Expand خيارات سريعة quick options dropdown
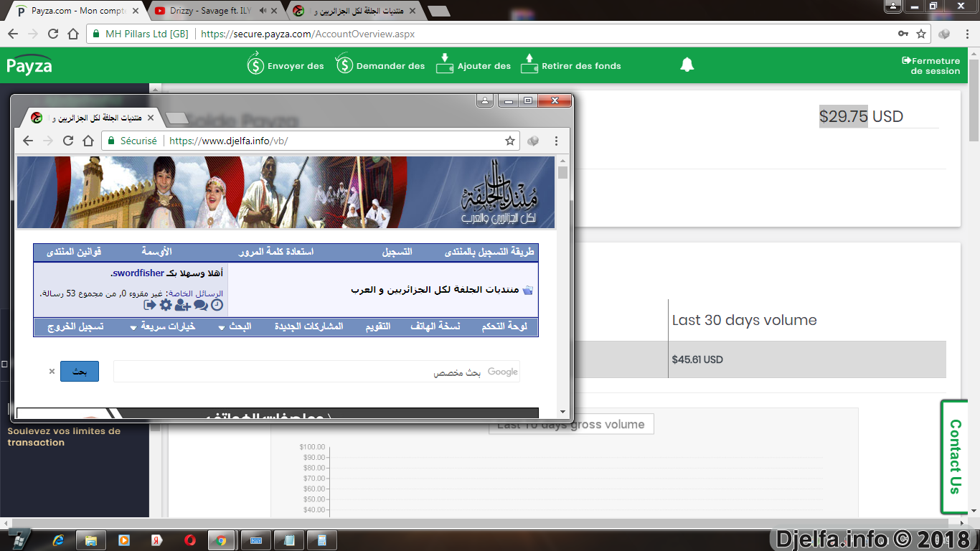This screenshot has height=551, width=980. (x=164, y=326)
